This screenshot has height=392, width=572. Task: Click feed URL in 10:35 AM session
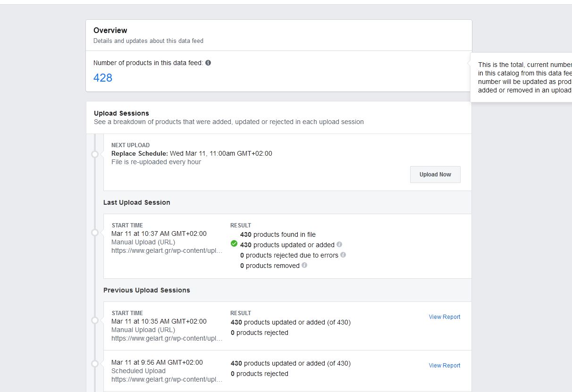click(167, 338)
